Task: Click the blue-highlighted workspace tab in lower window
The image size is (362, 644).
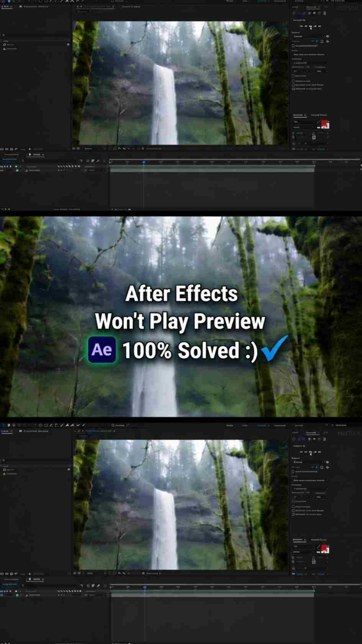Action: click(262, 425)
